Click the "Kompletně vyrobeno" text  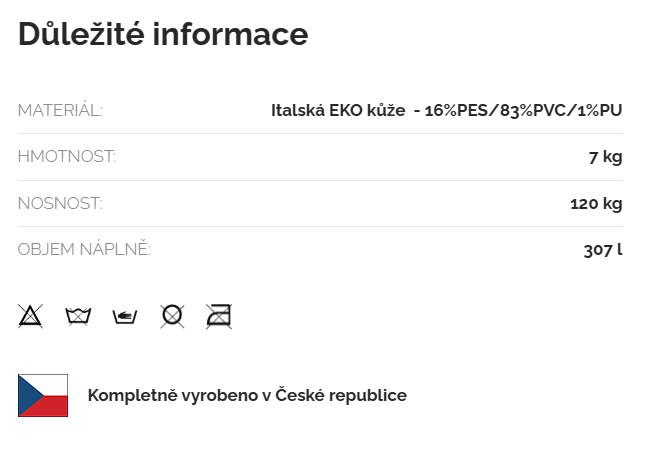[172, 395]
